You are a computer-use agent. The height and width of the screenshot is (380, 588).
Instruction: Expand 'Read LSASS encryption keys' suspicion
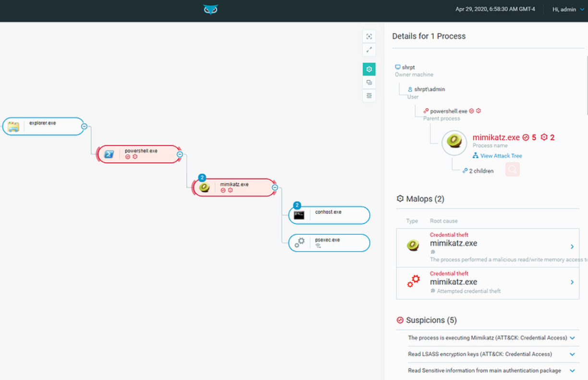click(572, 355)
